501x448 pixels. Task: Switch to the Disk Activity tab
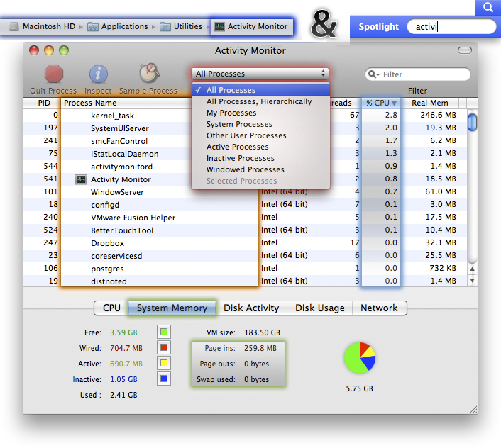251,308
